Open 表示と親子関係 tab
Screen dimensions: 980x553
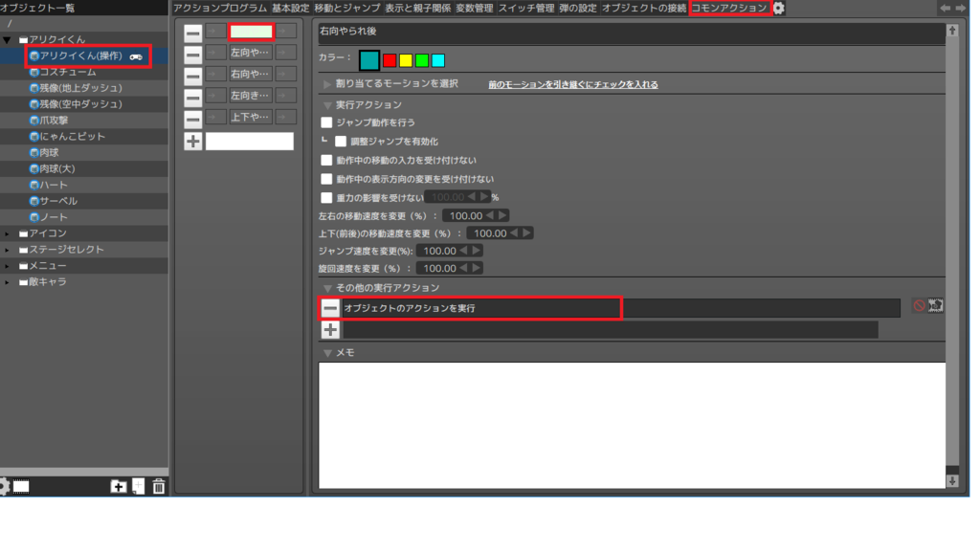point(417,8)
